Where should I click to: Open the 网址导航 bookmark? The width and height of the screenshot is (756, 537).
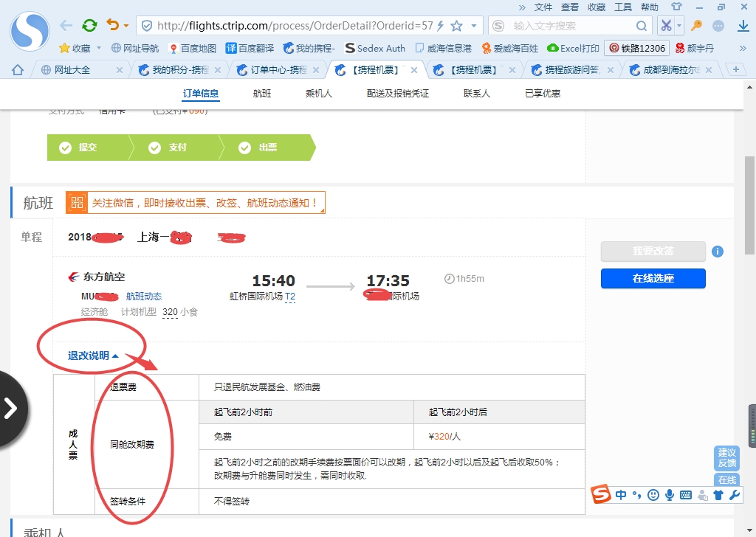135,48
